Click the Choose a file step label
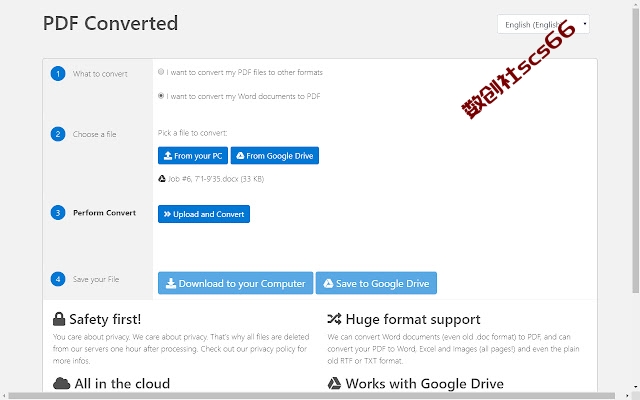Viewport: 640px width, 400px height. (94, 134)
